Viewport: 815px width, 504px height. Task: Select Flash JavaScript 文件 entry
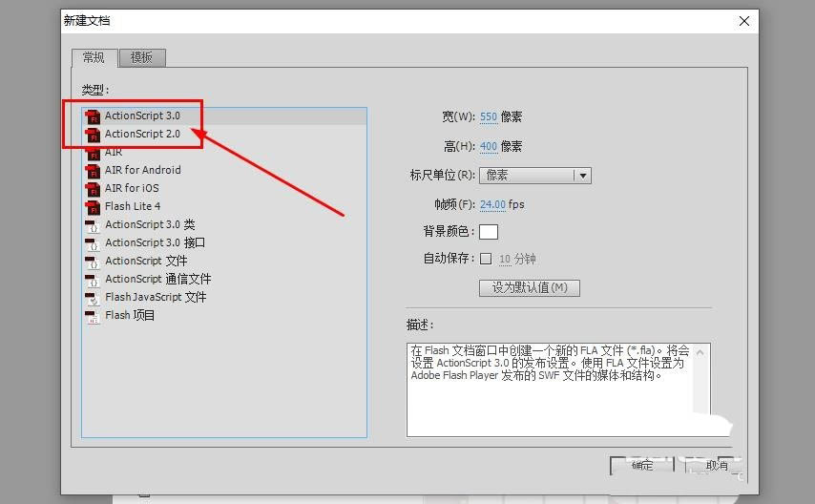224,298
